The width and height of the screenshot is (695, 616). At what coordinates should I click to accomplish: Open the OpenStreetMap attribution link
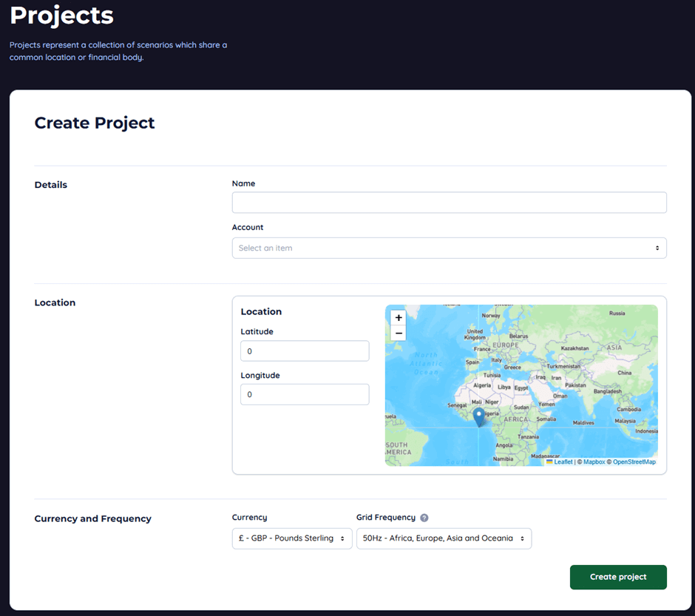634,461
